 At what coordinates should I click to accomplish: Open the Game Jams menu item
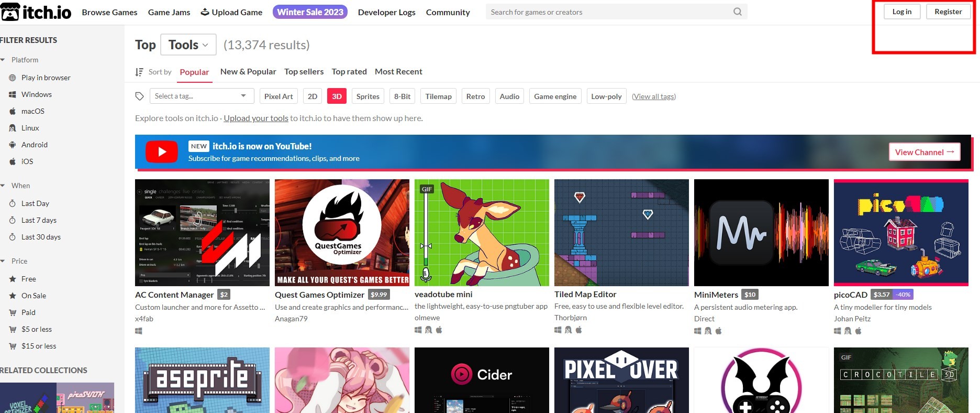[169, 12]
